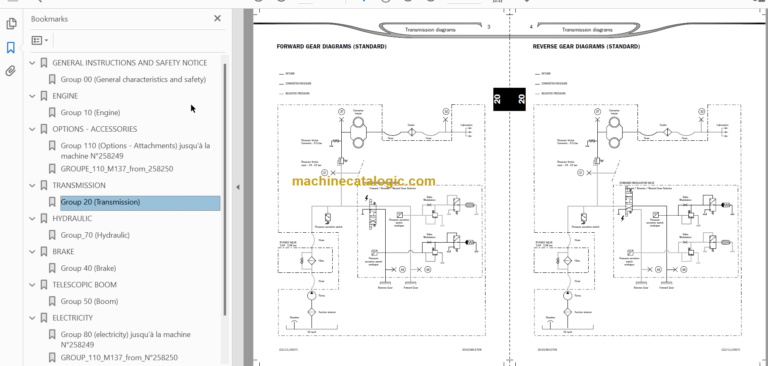This screenshot has width=768, height=366.
Task: Collapse the ENGINE bookmark section
Action: coord(33,96)
